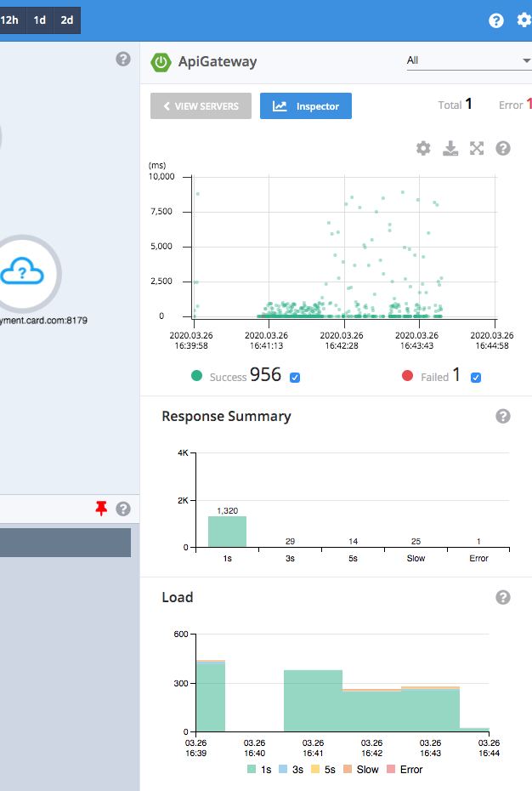This screenshot has height=791, width=532.
Task: Click the red pin icon
Action: (101, 509)
